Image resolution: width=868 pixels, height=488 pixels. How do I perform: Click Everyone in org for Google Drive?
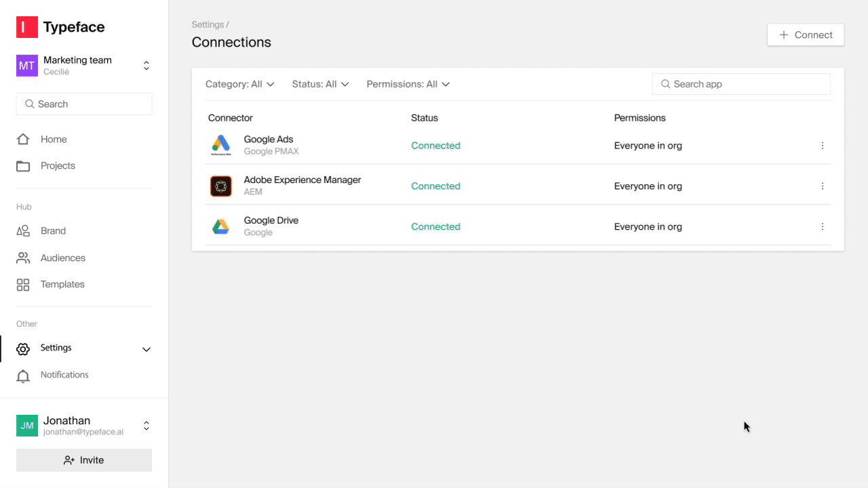648,227
